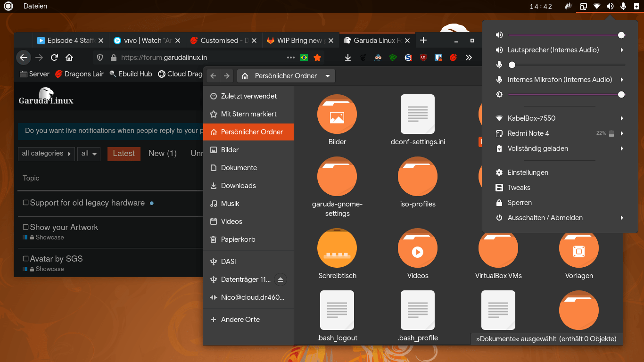Select the .bash_logout file
The height and width of the screenshot is (362, 644).
(337, 310)
